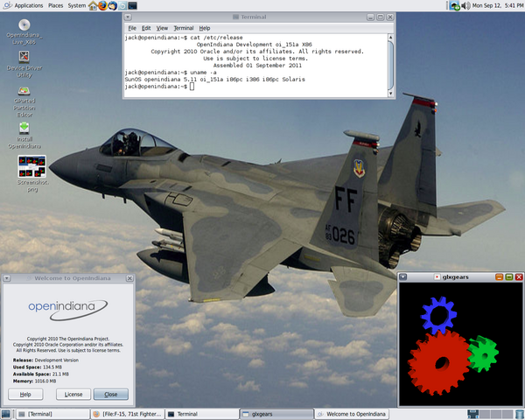This screenshot has height=420, width=525.
Task: Open the Terminal window's Edit menu
Action: (146, 28)
